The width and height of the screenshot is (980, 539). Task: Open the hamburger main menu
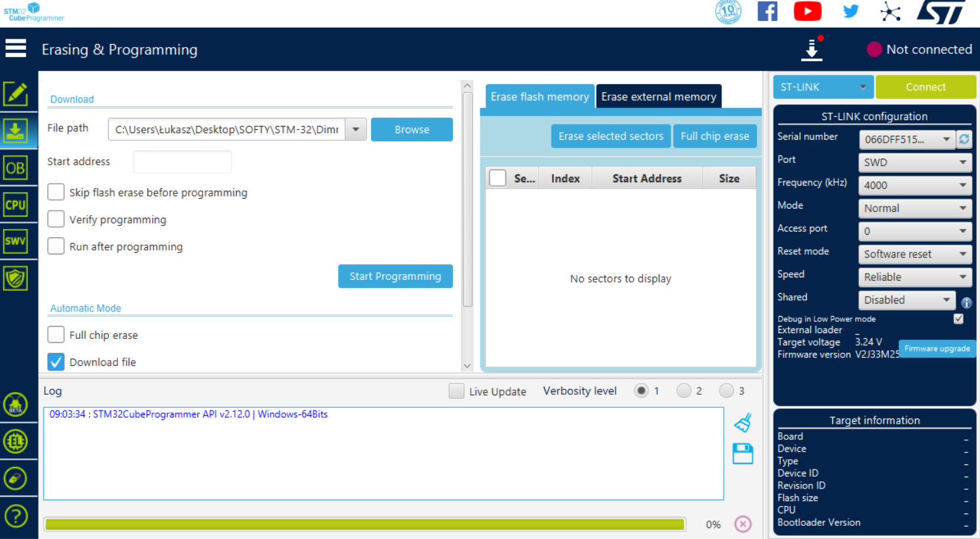[x=16, y=49]
